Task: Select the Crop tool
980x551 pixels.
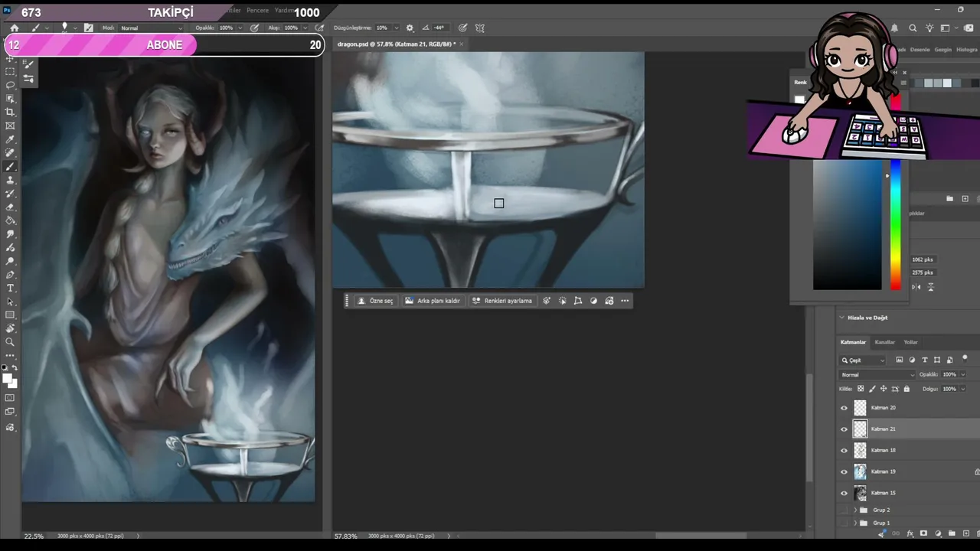Action: pyautogui.click(x=10, y=112)
